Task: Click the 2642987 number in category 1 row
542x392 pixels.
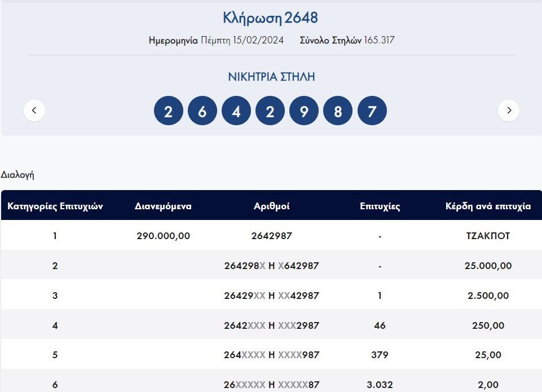Action: (x=272, y=236)
